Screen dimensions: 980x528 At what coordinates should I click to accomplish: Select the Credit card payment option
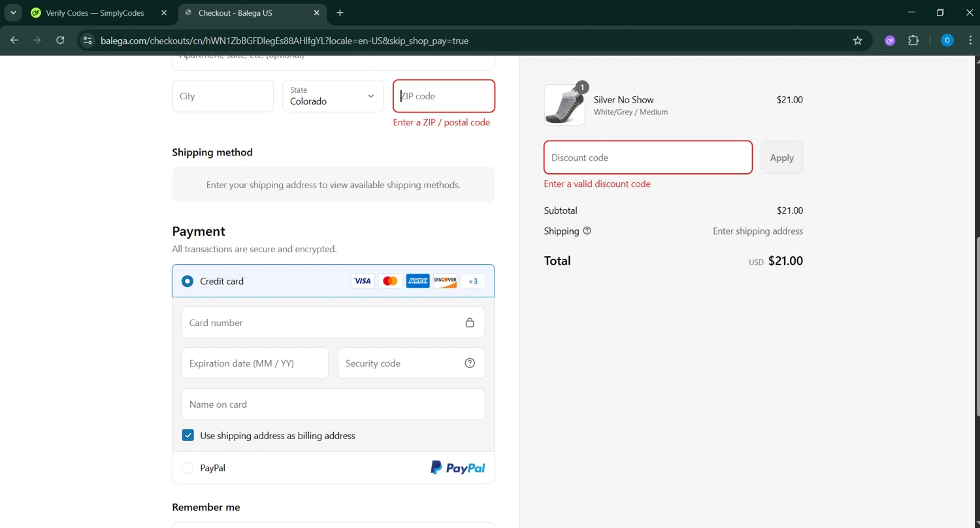click(188, 281)
